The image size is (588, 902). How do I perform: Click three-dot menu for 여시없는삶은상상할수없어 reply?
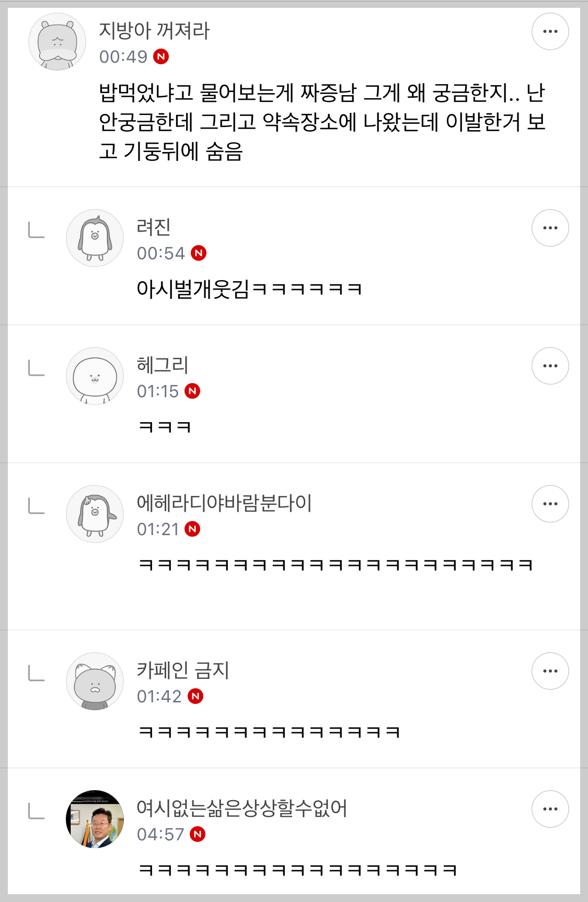550,809
